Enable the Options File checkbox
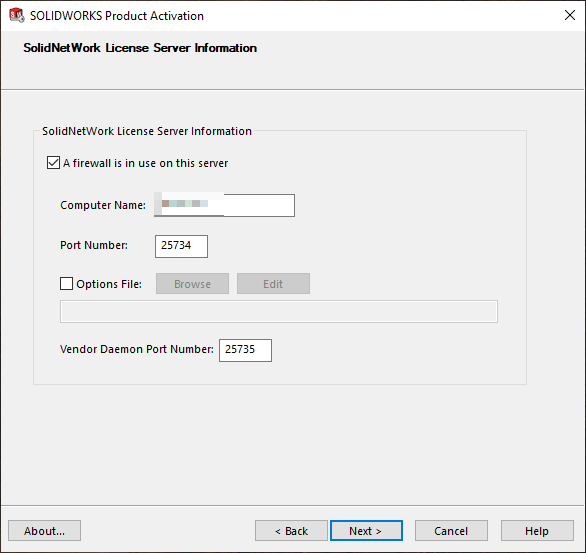 pos(67,284)
